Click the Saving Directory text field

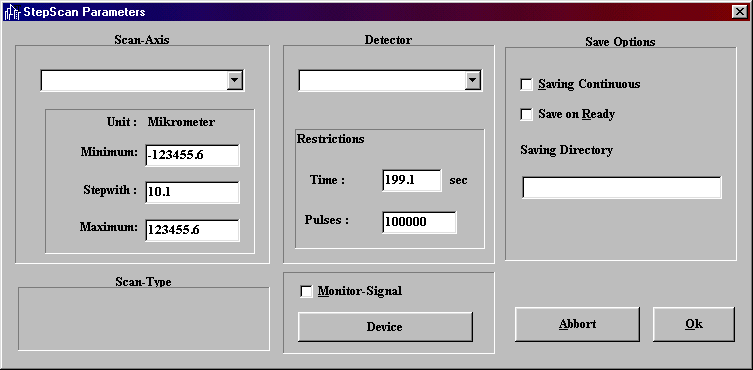622,187
